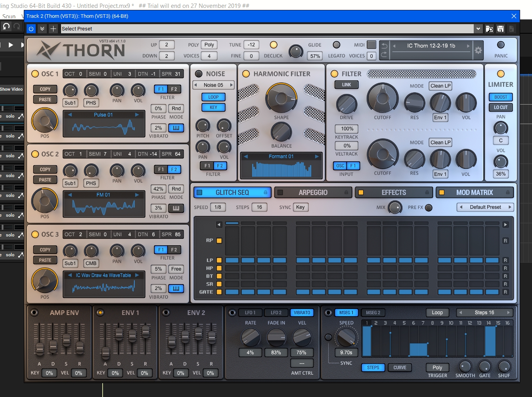The image size is (532, 397).
Task: Toggle the LIMITER power LED
Action: click(501, 74)
